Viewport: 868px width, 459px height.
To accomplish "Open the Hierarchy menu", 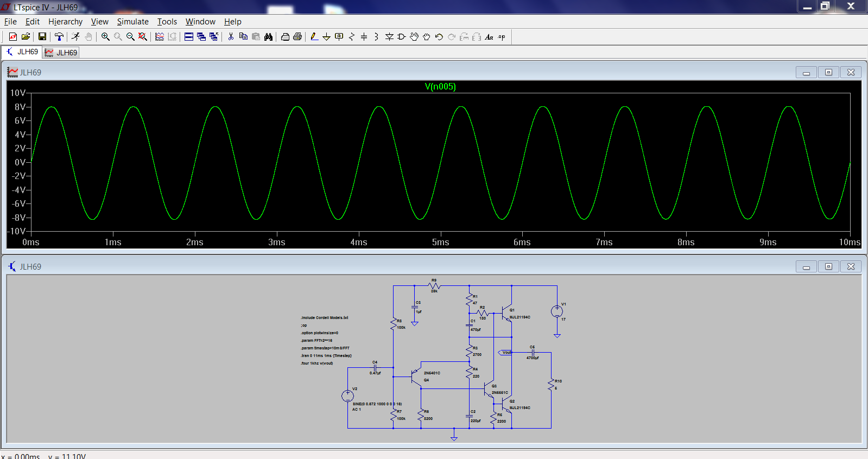I will click(x=65, y=22).
